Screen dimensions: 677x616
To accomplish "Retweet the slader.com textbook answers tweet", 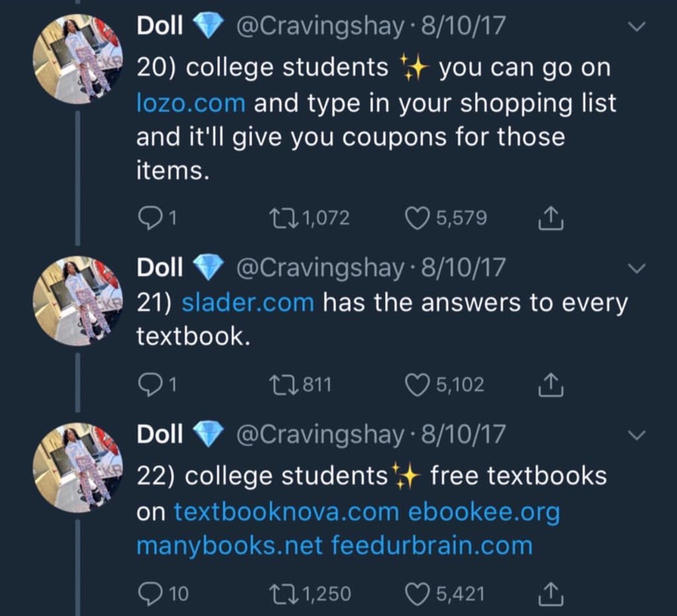I will pos(283,385).
